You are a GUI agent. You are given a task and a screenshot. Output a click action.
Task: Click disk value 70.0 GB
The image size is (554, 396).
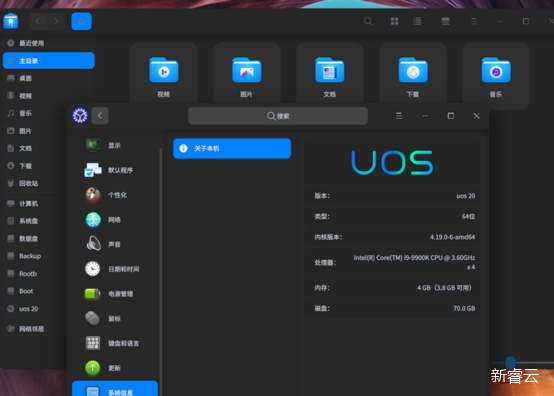tap(464, 308)
